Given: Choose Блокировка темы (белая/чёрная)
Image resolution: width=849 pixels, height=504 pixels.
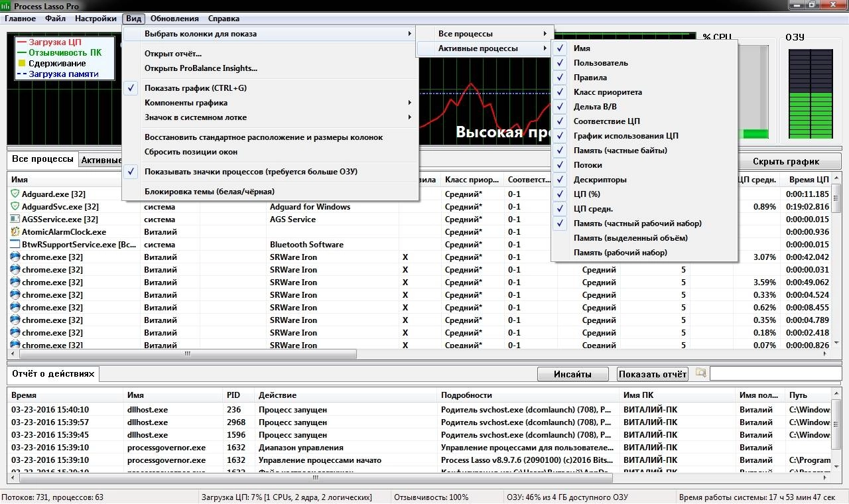Looking at the screenshot, I should pyautogui.click(x=270, y=192).
